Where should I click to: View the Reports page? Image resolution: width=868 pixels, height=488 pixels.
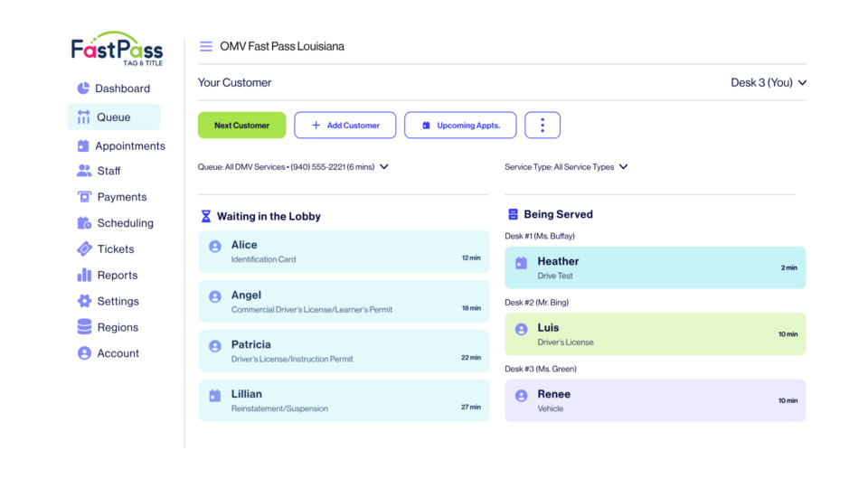(108, 275)
